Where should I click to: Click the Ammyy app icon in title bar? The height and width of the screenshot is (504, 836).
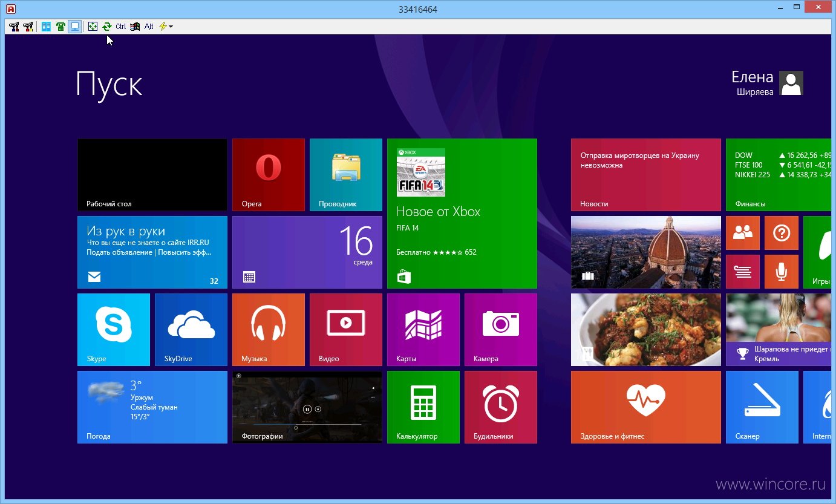coord(10,8)
